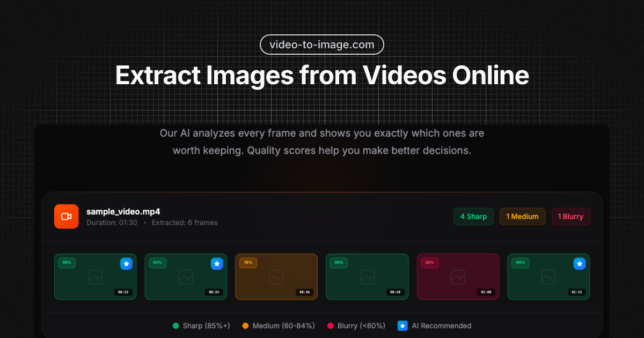
Task: Open the video-to-image.com link
Action: pos(321,45)
